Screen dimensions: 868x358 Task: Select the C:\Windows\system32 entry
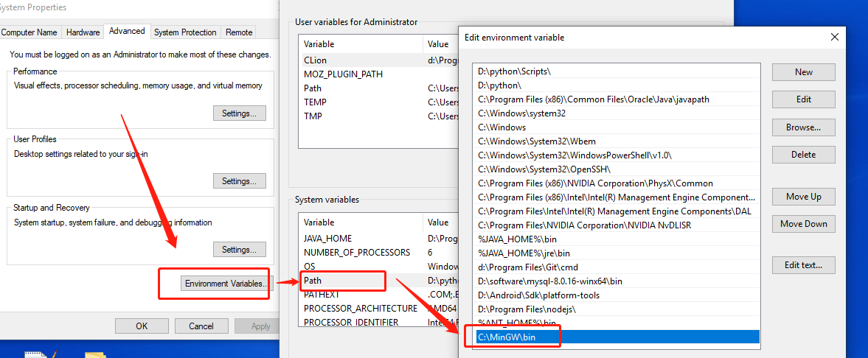(x=618, y=113)
